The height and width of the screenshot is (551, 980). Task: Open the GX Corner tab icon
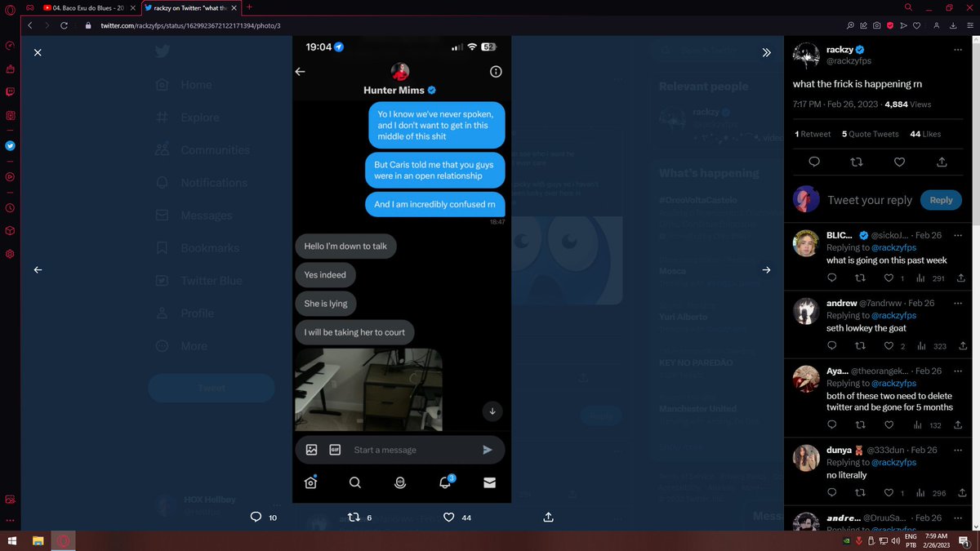pos(29,7)
